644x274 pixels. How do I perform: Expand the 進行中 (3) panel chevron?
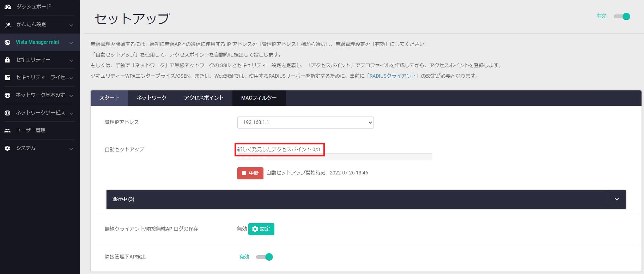[x=617, y=199]
